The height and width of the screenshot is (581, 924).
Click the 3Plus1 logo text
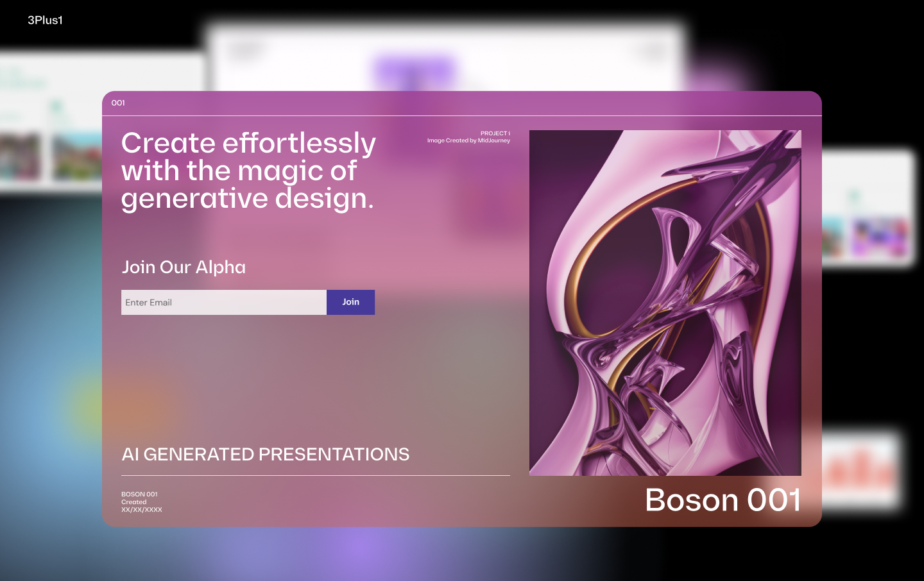pos(45,20)
